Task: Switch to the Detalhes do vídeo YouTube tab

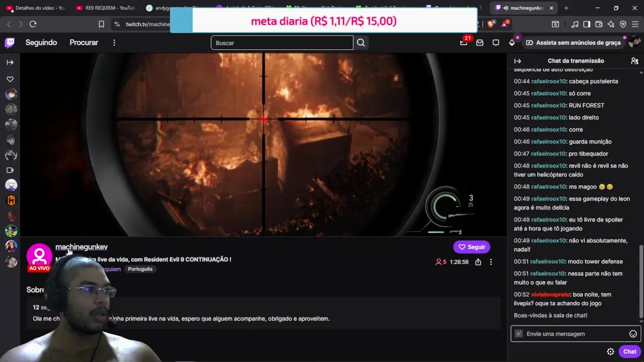Action: pos(35,8)
